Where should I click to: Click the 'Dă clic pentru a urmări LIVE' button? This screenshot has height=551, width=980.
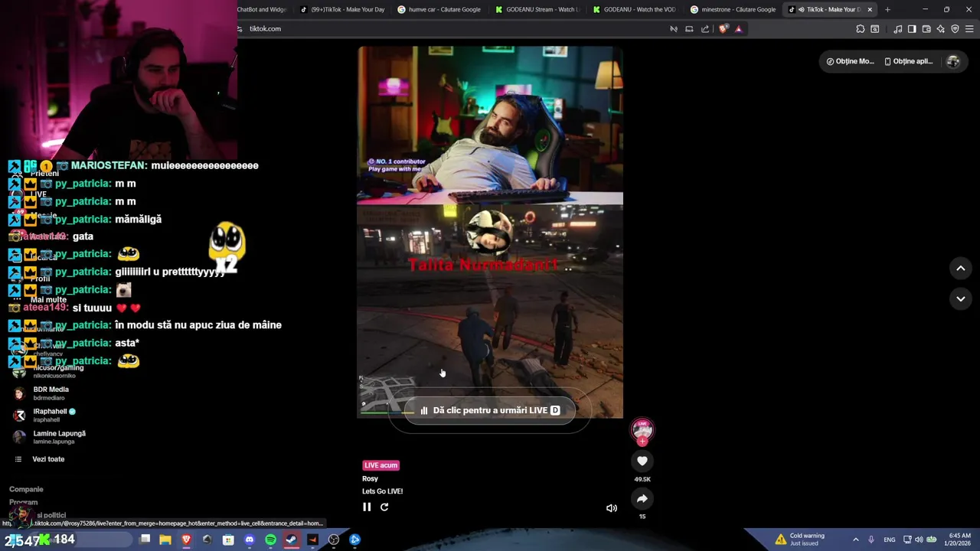(490, 410)
